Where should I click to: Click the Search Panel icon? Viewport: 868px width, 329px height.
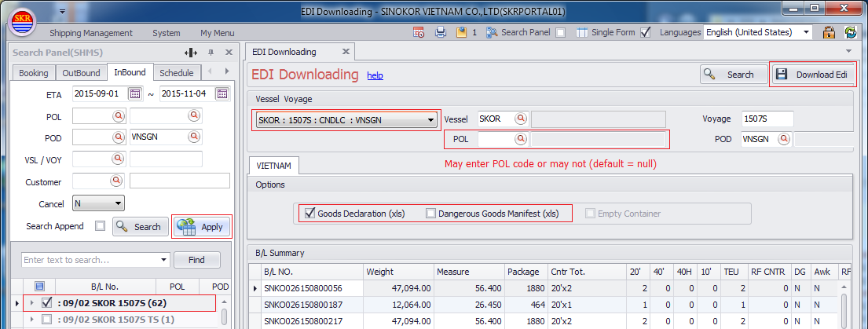(x=492, y=32)
